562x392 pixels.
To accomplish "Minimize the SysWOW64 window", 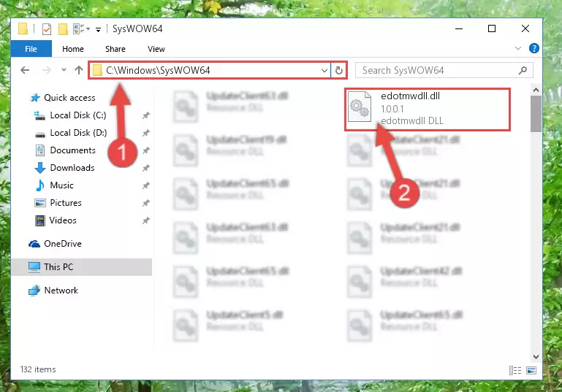I will (x=459, y=28).
